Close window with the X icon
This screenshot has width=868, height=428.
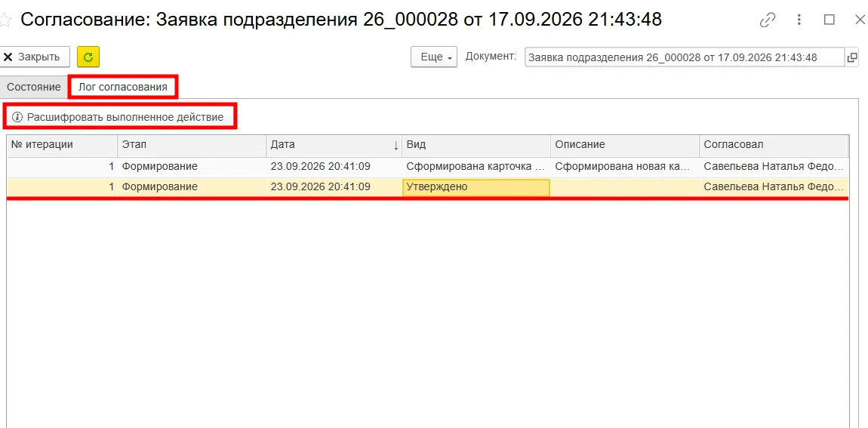(x=860, y=20)
